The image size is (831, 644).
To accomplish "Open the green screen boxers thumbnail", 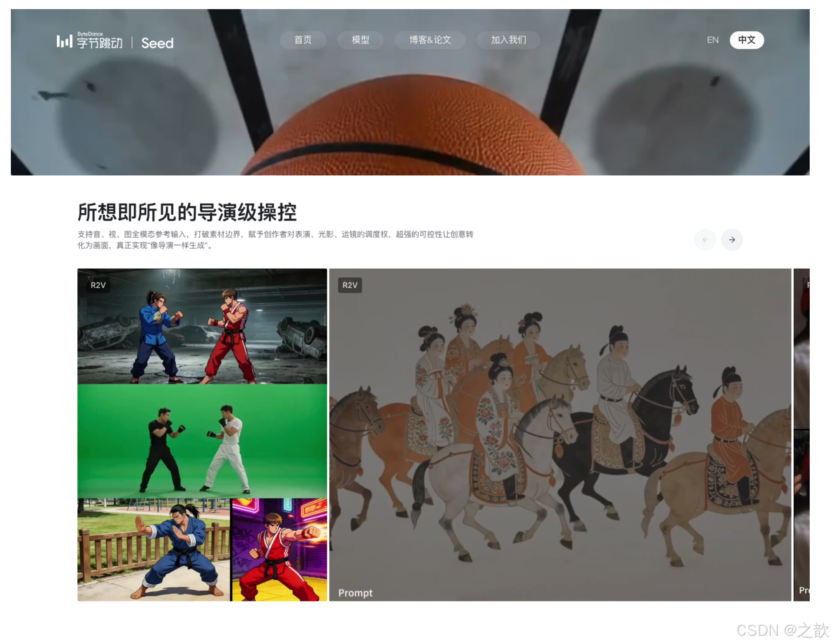I will point(202,441).
